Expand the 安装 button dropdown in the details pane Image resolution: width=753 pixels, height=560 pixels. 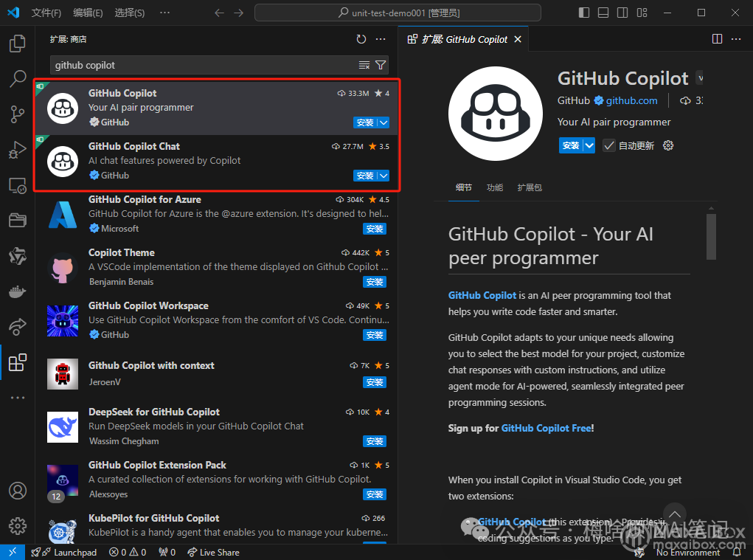589,145
